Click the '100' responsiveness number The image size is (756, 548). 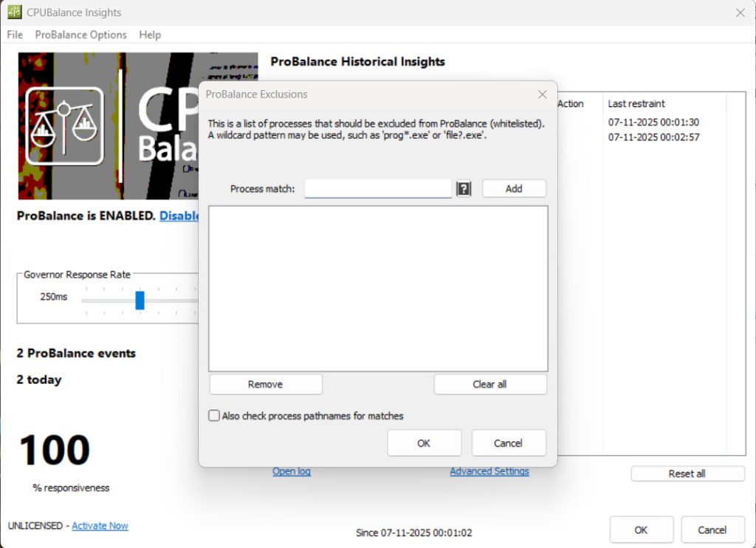pyautogui.click(x=55, y=450)
